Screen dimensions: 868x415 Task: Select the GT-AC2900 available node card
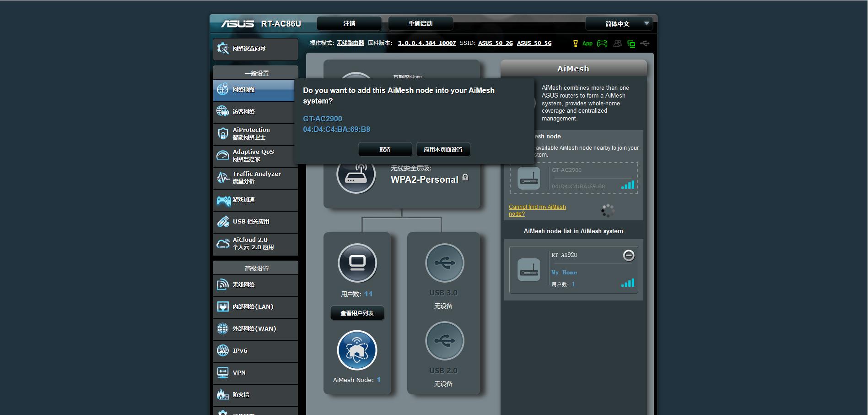tap(573, 178)
